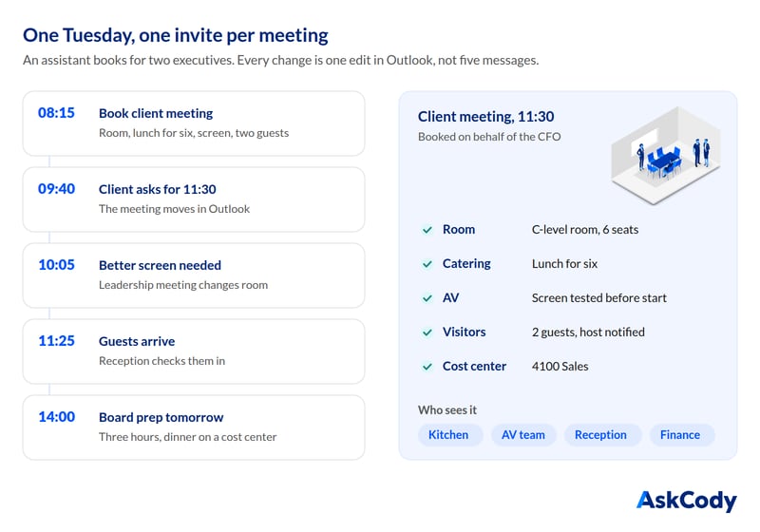Click the 'Screen tested before start' value

[x=598, y=298]
